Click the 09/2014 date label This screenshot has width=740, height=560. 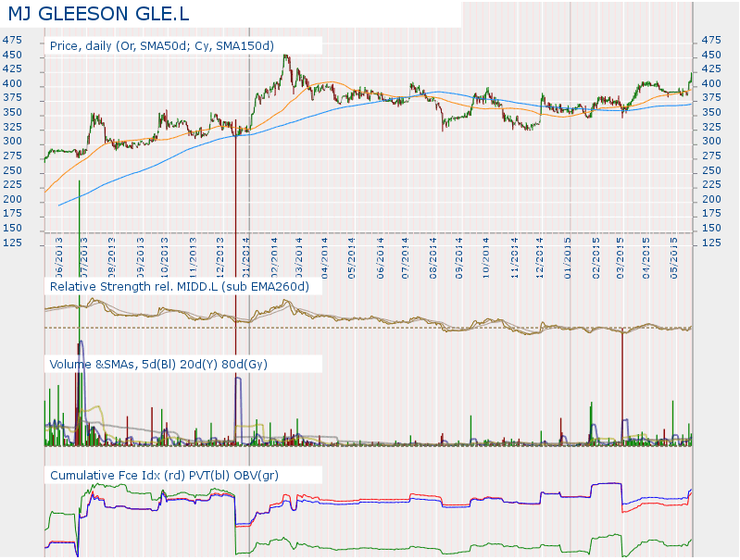coord(460,258)
